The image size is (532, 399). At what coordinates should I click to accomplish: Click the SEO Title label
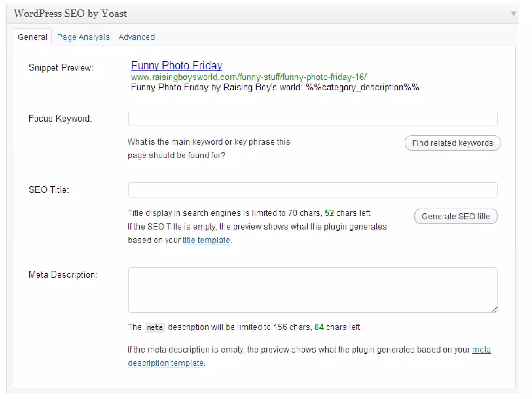tap(49, 190)
